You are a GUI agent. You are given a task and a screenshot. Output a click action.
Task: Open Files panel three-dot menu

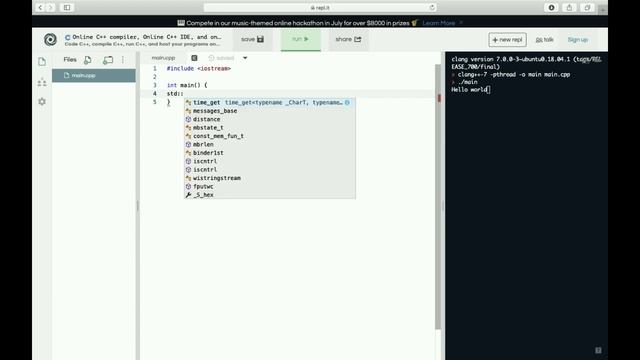click(x=123, y=60)
